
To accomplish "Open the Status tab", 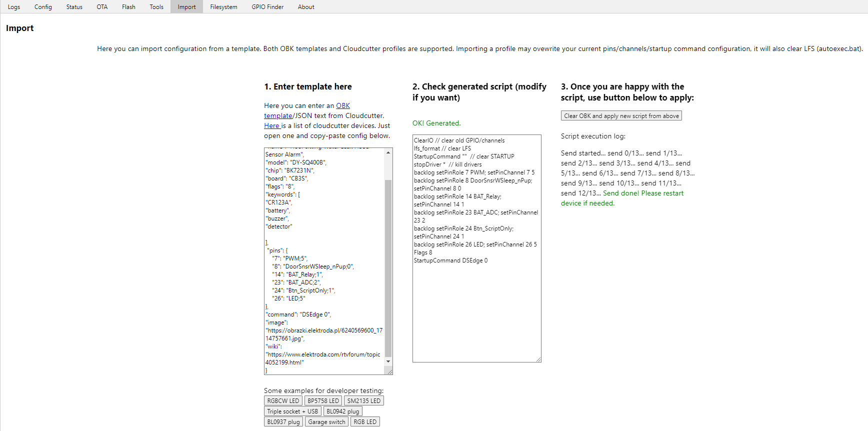I will [74, 7].
